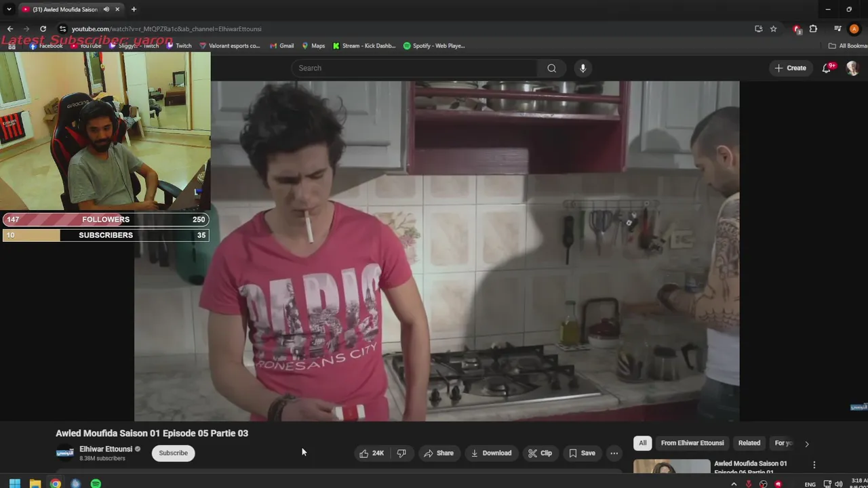Save the video to a playlist
Image resolution: width=868 pixels, height=488 pixels.
point(582,453)
